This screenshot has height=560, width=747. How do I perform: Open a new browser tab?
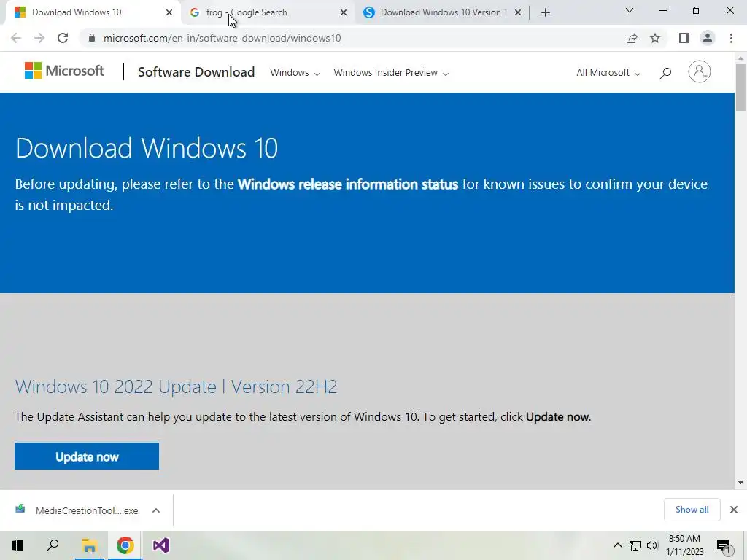point(546,12)
